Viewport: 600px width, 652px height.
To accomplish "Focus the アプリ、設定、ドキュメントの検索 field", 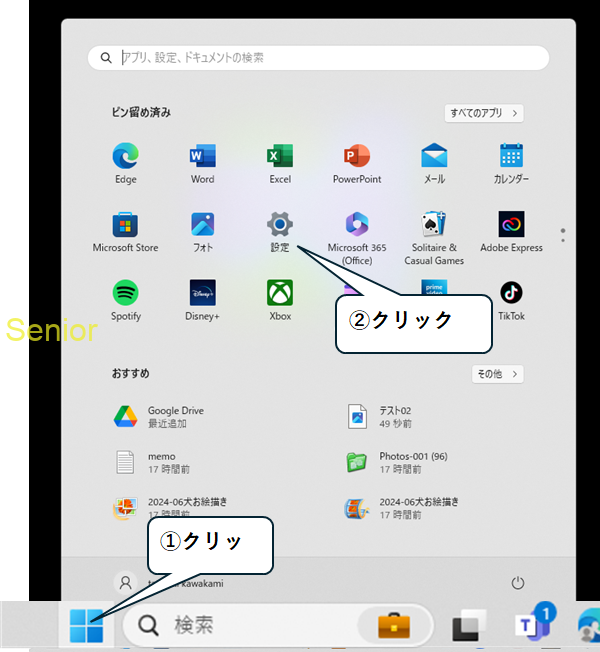I will (x=319, y=58).
